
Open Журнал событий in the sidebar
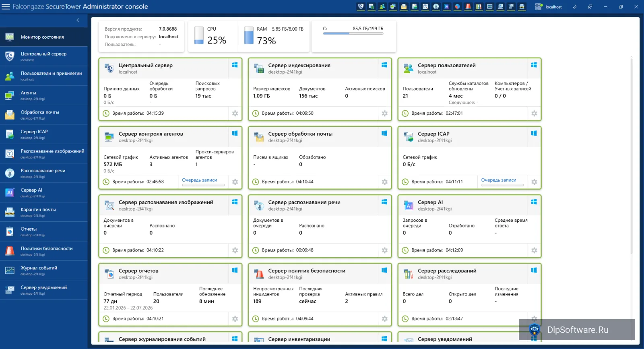(x=44, y=271)
